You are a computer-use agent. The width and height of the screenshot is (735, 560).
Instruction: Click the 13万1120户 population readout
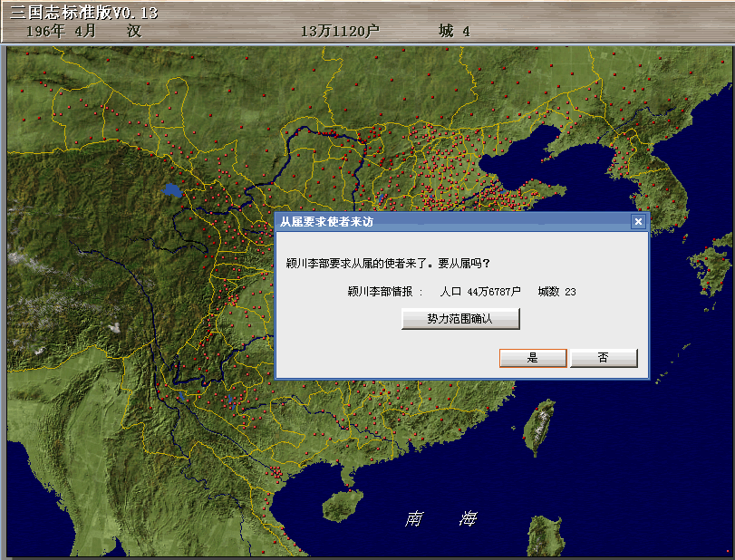click(340, 31)
